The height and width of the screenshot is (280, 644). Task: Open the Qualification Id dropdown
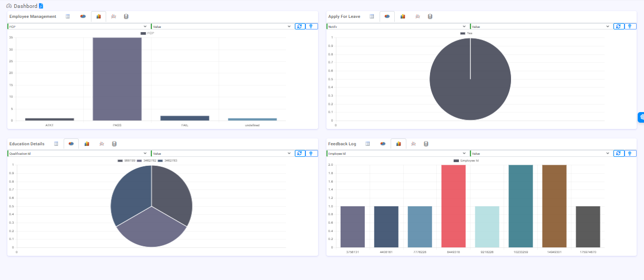pos(78,154)
